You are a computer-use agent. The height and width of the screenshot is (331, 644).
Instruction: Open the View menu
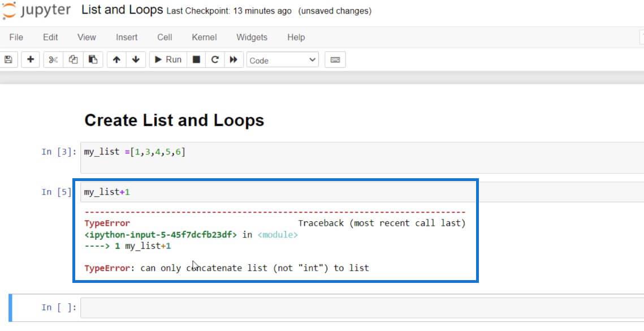[x=87, y=37]
